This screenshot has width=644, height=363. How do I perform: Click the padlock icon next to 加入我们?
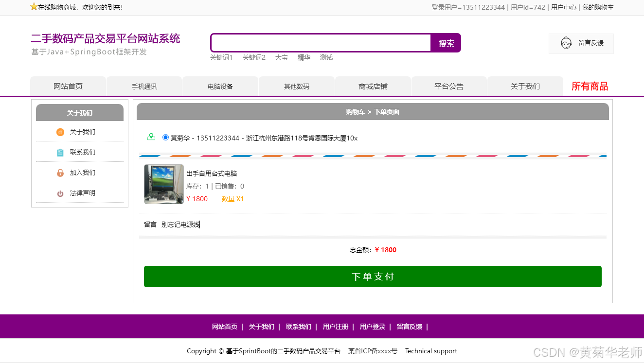(60, 173)
